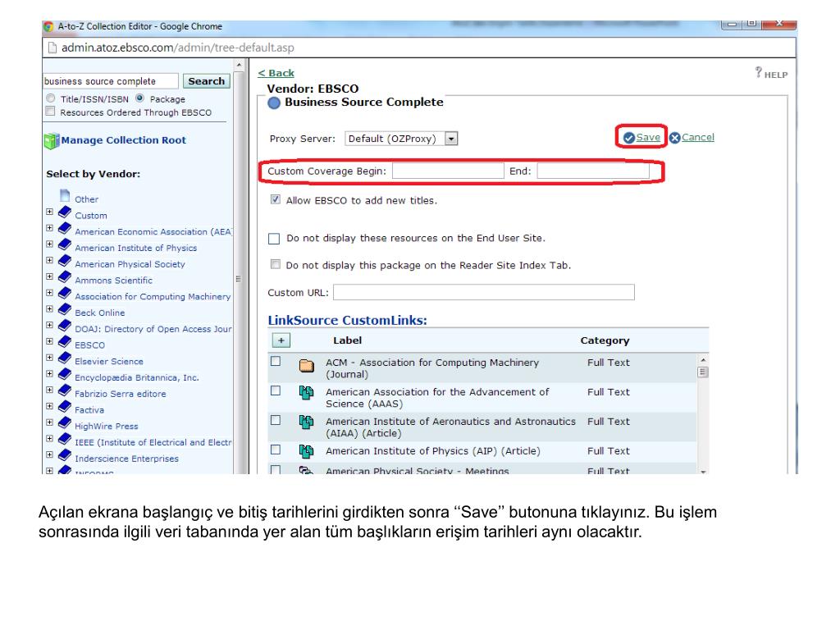Open Elsevier Science vendor

109,362
